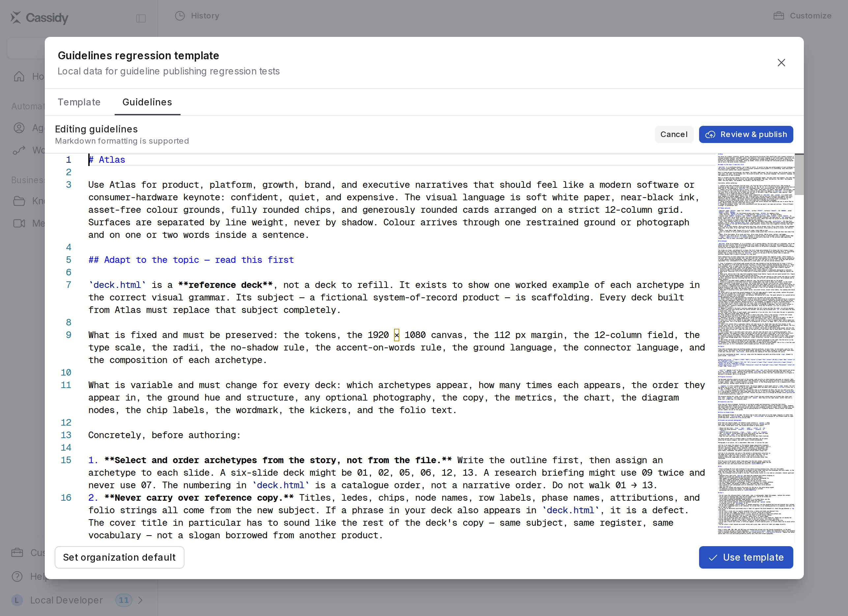This screenshot has height=616, width=848.
Task: Select the Guidelines tab
Action: click(x=147, y=102)
